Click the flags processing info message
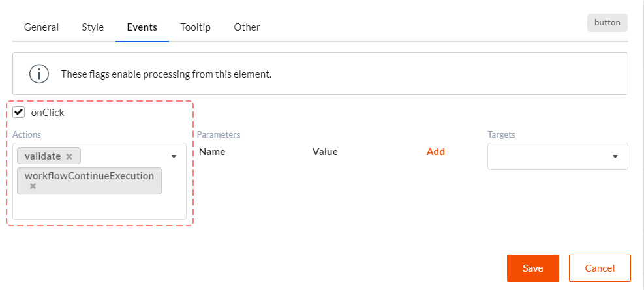 click(166, 74)
